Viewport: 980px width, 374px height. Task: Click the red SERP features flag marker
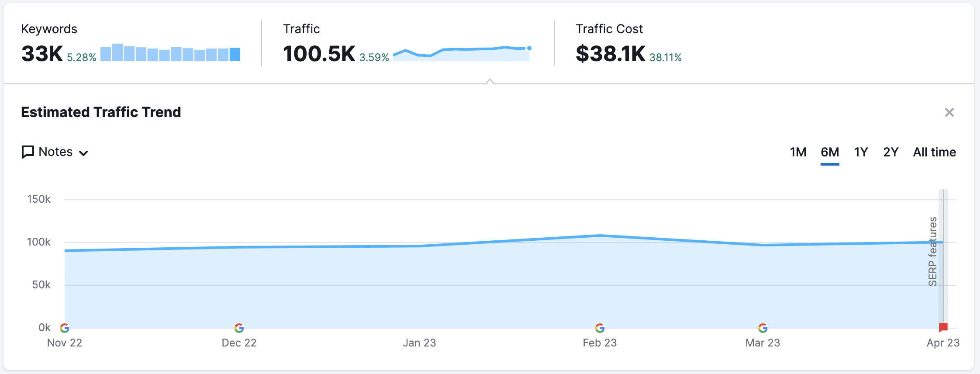pos(942,326)
